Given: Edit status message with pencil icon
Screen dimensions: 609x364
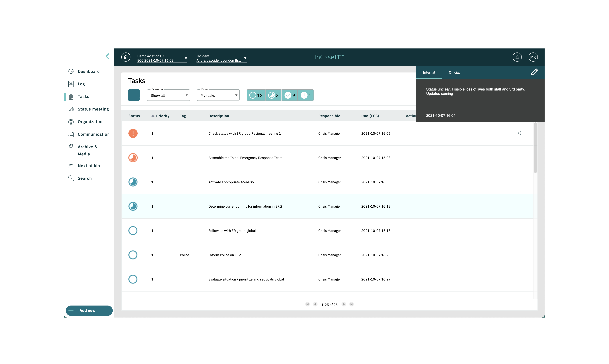Looking at the screenshot, I should [x=534, y=72].
